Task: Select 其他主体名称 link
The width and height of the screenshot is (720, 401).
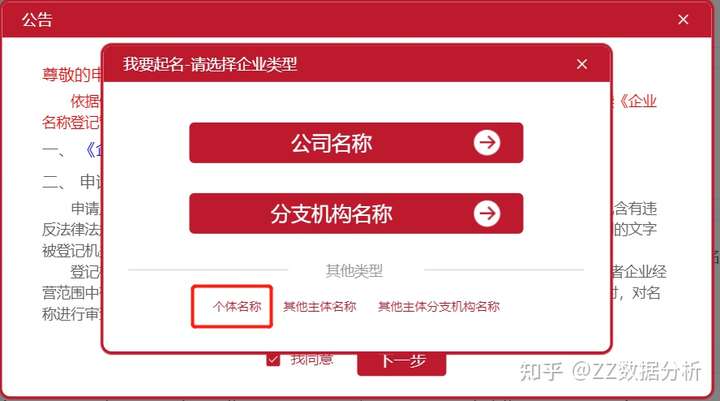Action: pyautogui.click(x=320, y=306)
